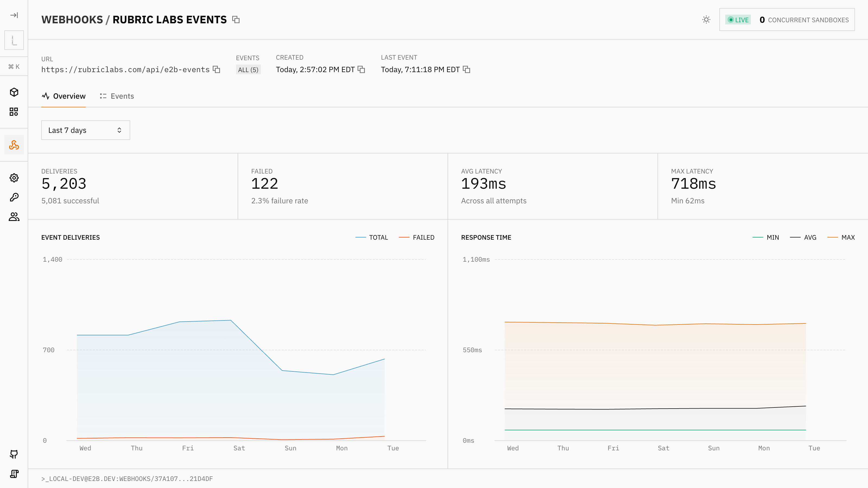Viewport: 868px width, 488px height.
Task: Click the WEBHOOKS breadcrumb link
Action: [72, 20]
